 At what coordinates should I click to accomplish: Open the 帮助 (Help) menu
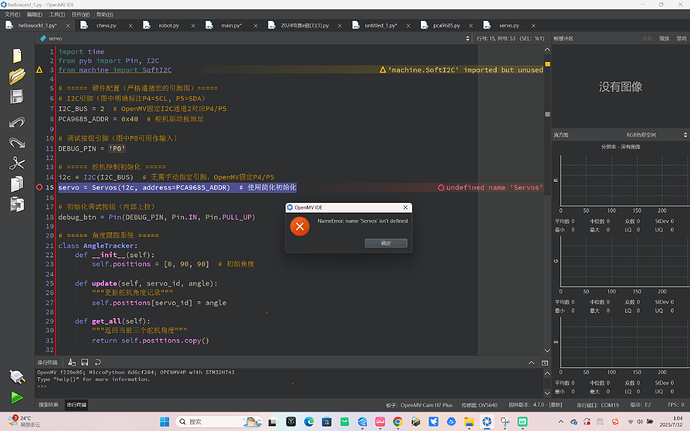pyautogui.click(x=105, y=15)
